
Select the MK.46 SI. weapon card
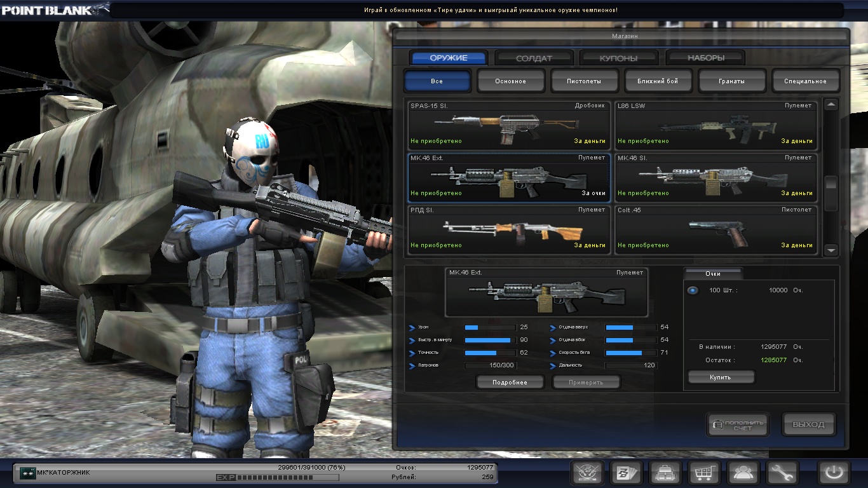pos(716,177)
